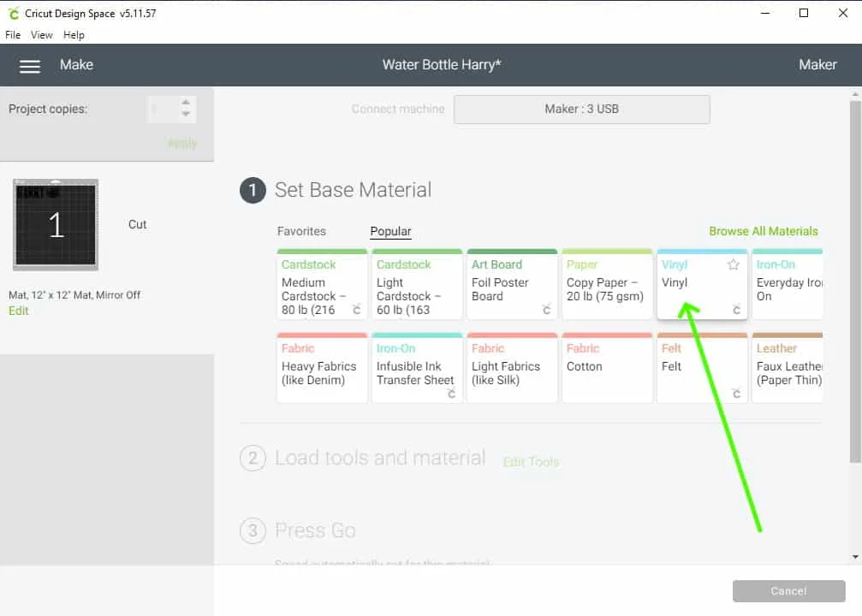Screen dimensions: 862x616
Task: Minimize the Cricut Design Space window
Action: pyautogui.click(x=764, y=13)
